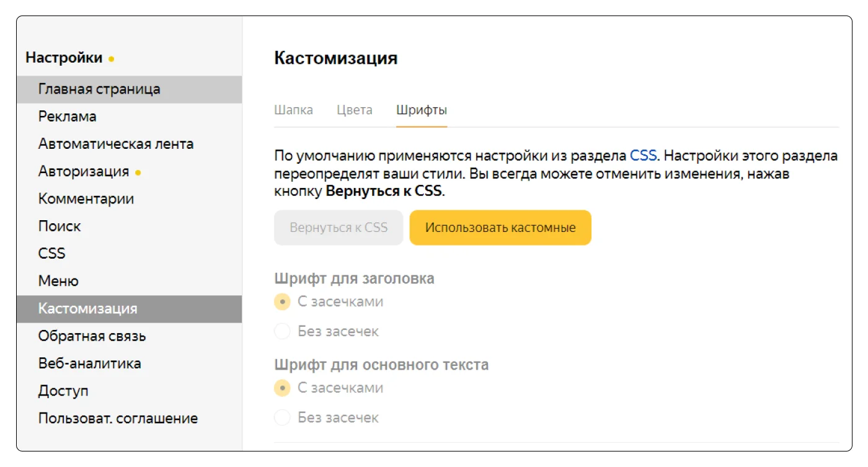Screen dimensions: 868x467
Task: Select Обратная связь in the sidebar
Action: tap(92, 336)
